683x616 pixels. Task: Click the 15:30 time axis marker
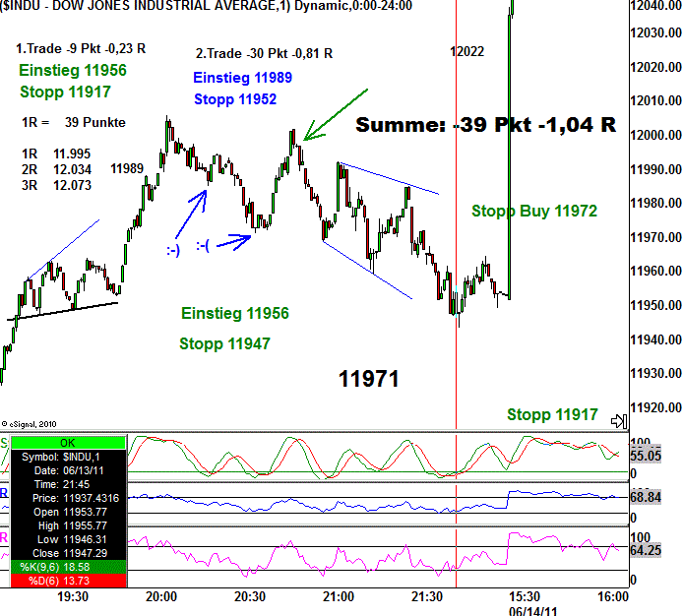click(524, 597)
